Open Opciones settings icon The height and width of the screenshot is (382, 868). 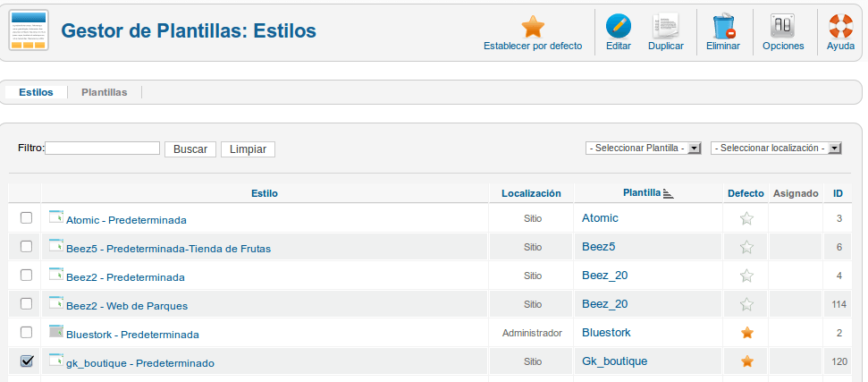point(783,27)
